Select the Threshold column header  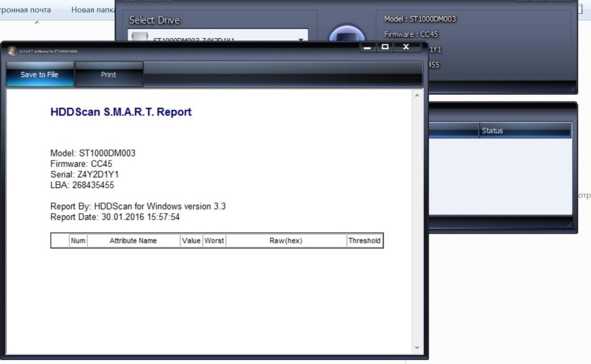pyautogui.click(x=364, y=241)
